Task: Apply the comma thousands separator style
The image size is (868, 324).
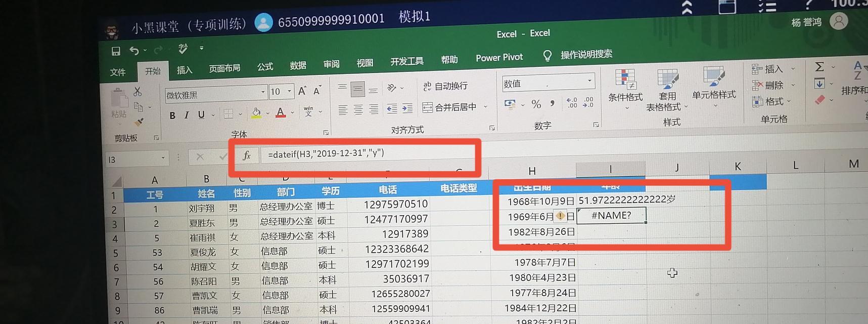Action: [553, 103]
